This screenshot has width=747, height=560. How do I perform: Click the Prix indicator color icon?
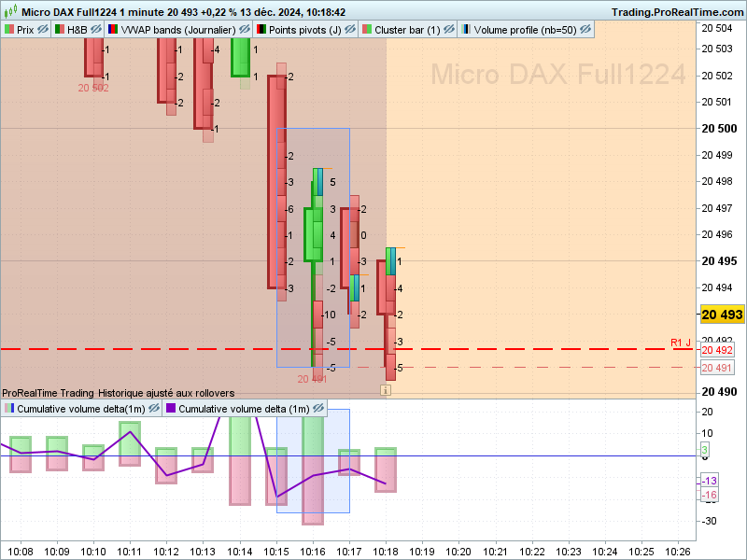click(9, 30)
